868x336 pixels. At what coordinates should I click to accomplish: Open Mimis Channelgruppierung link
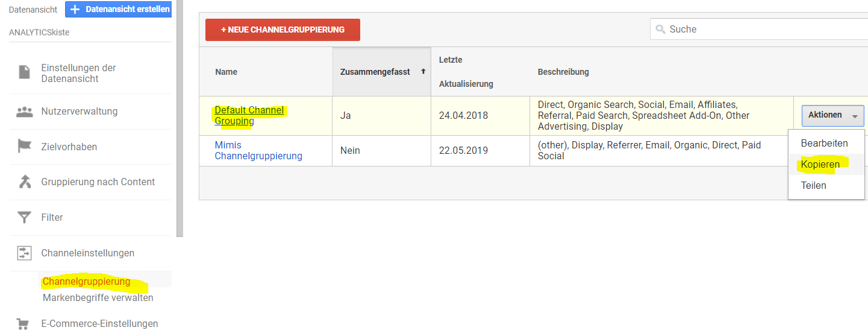point(258,150)
